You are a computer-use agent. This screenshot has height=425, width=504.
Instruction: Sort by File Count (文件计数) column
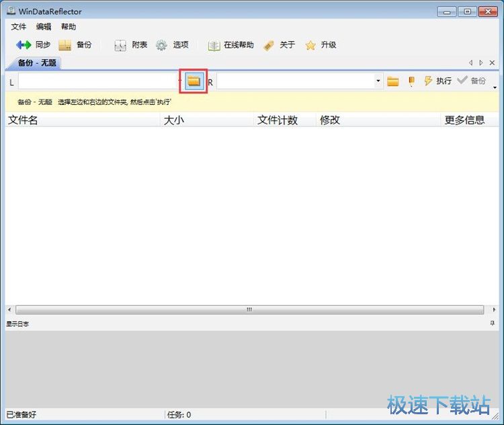[x=285, y=120]
